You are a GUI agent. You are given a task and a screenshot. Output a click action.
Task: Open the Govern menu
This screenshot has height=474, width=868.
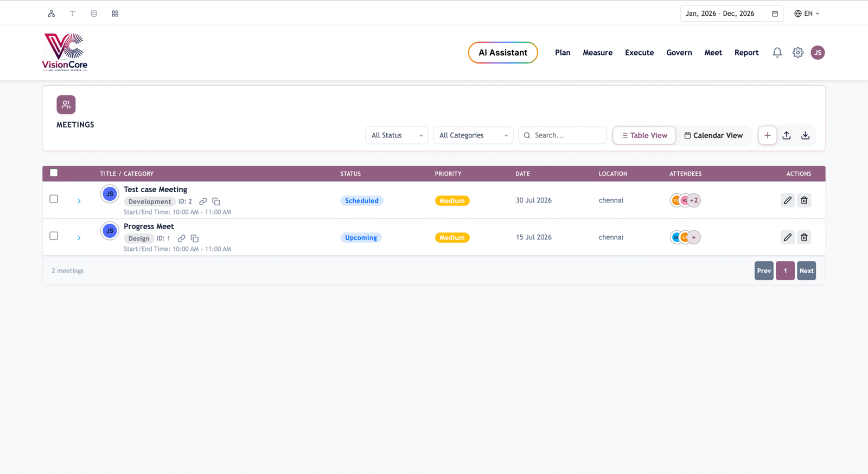679,53
